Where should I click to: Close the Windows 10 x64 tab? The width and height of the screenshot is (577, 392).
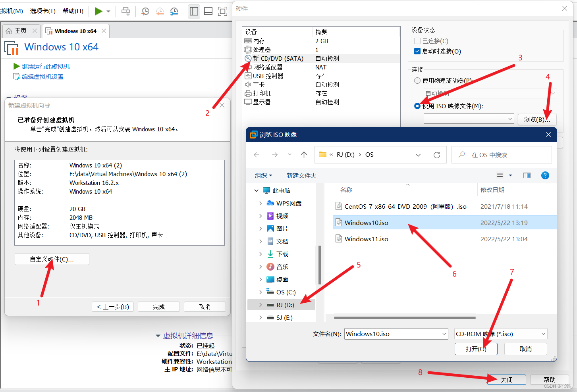[104, 31]
